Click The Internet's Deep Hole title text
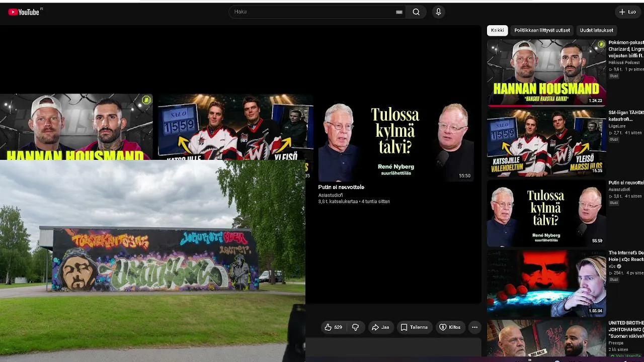This screenshot has width=644, height=362. pos(626,256)
